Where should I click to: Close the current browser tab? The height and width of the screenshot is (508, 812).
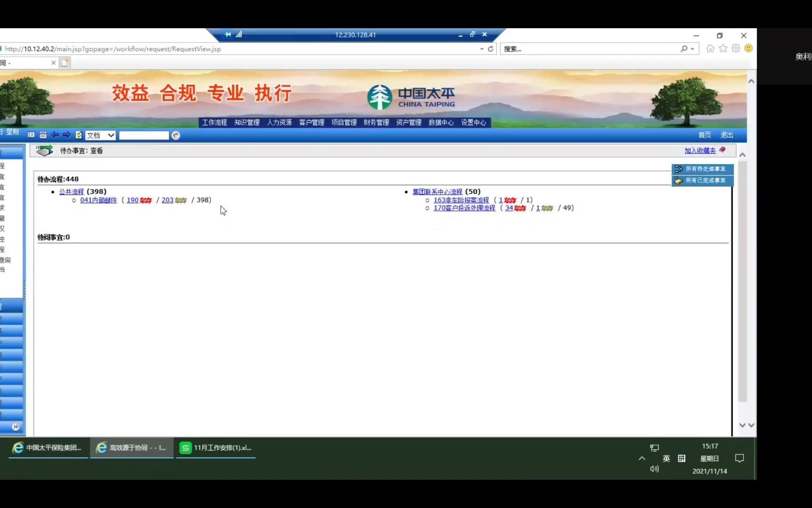[54, 63]
